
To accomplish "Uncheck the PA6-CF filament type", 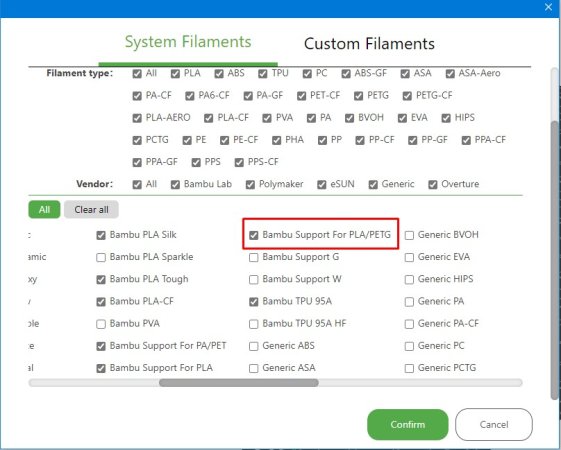I will pos(190,96).
